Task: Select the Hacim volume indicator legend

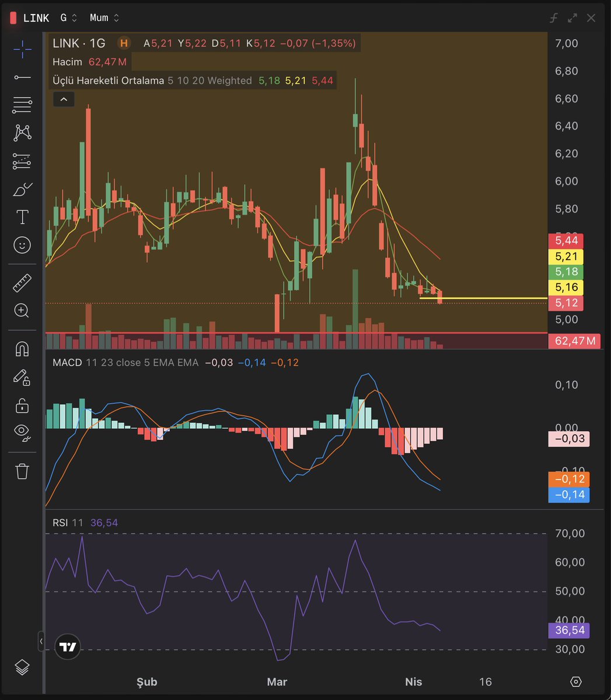Action: coord(67,62)
